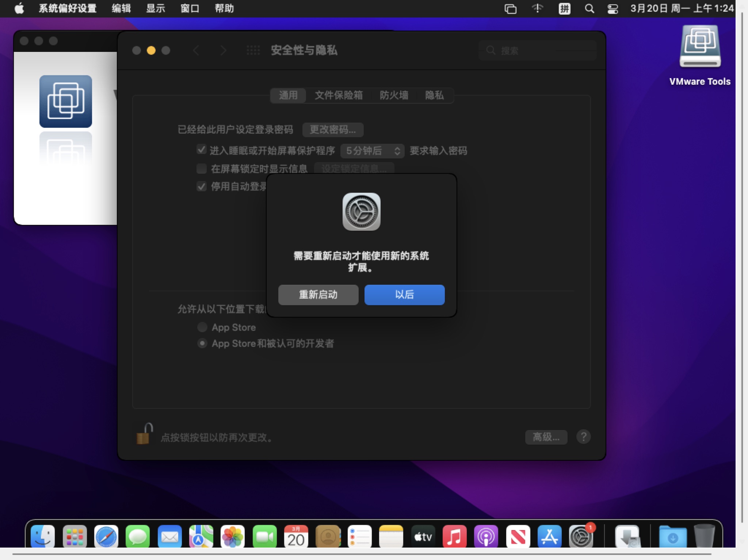Show all preferences grid icon
This screenshot has width=748, height=560.
pyautogui.click(x=253, y=50)
